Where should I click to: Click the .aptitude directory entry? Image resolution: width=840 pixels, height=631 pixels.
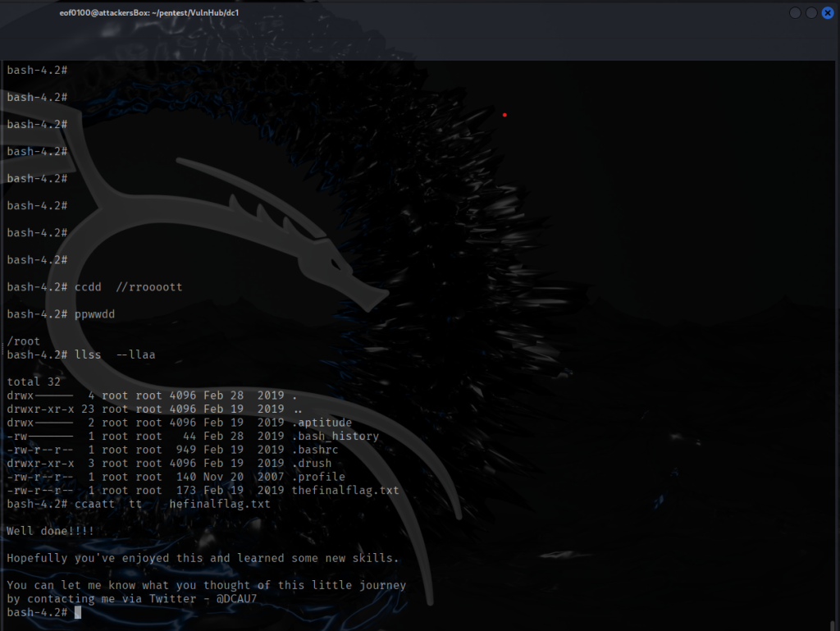321,423
